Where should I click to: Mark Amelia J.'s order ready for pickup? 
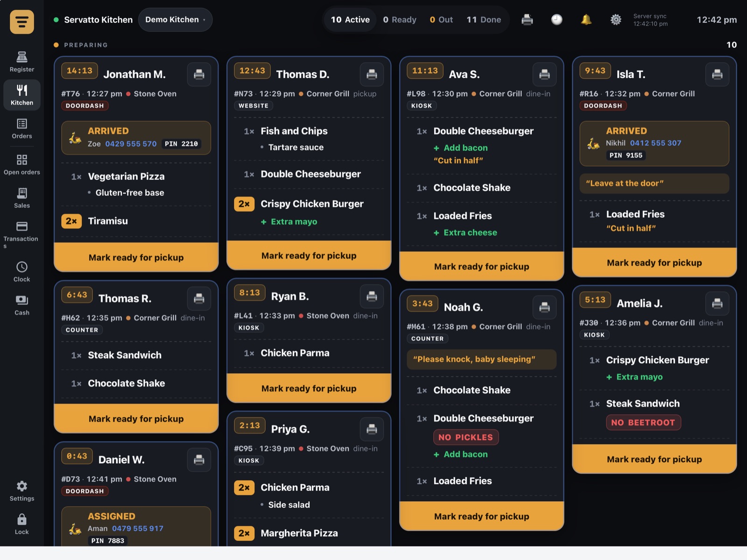pos(655,459)
